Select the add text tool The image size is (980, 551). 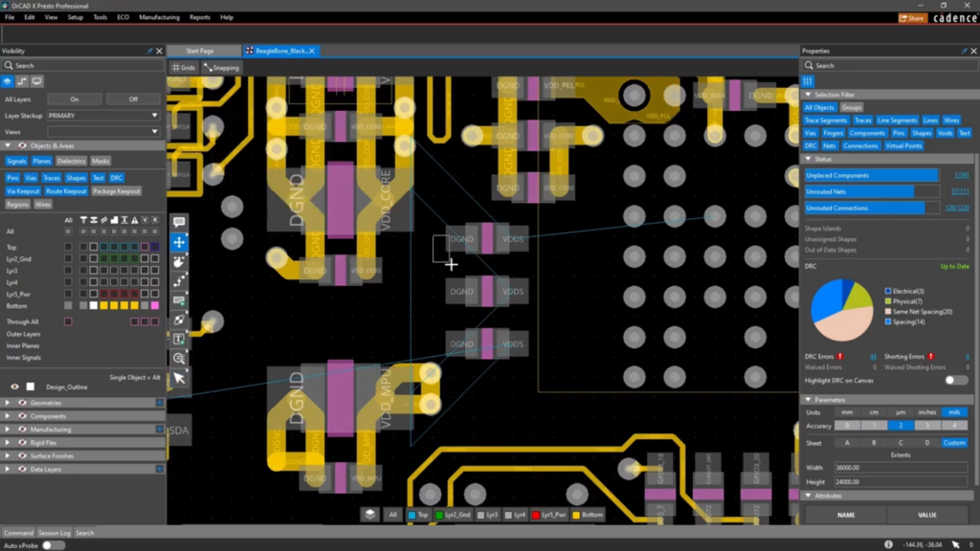179,340
